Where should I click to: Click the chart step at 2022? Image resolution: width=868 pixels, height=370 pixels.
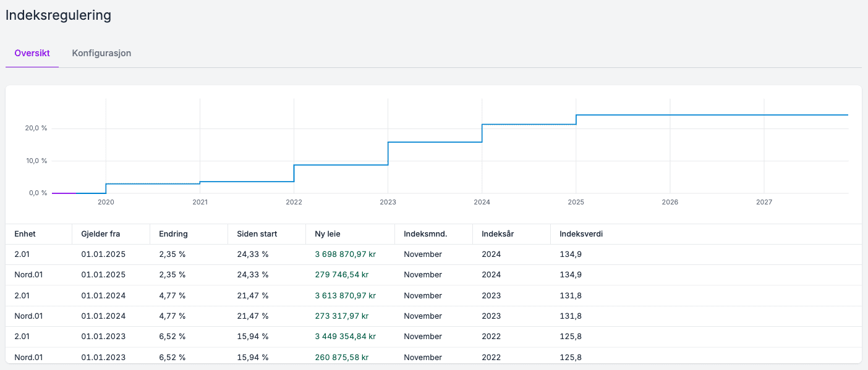294,173
